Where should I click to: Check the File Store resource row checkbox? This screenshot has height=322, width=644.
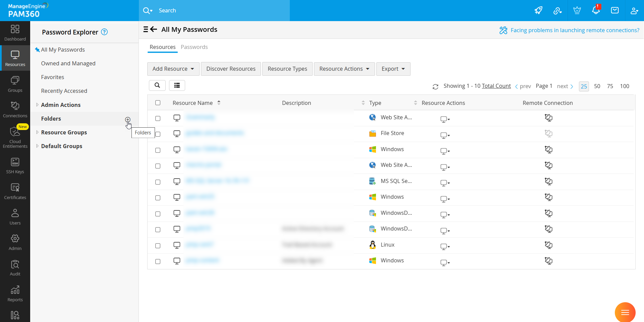(x=158, y=134)
